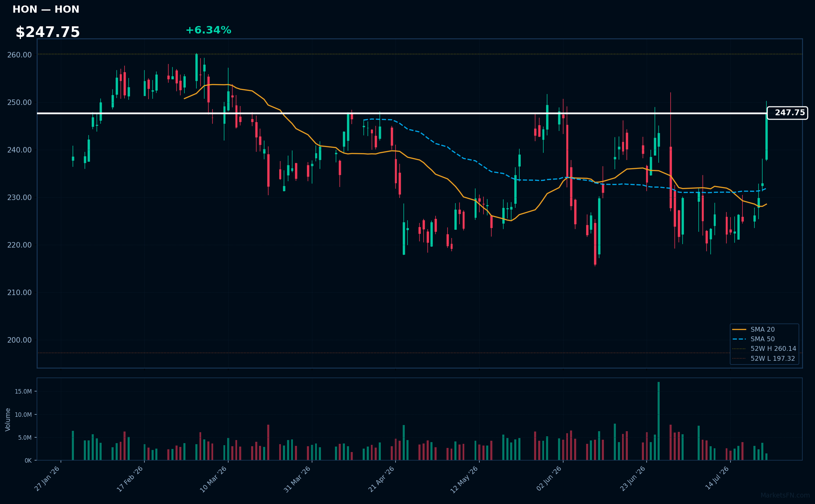Click the 27 Jan '26 date label
Image resolution: width=815 pixels, height=504 pixels.
[47, 479]
